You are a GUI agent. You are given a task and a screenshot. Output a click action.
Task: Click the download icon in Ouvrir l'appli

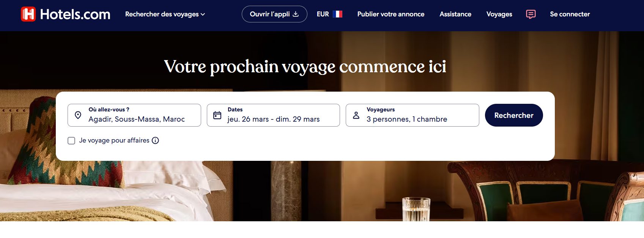tap(296, 14)
